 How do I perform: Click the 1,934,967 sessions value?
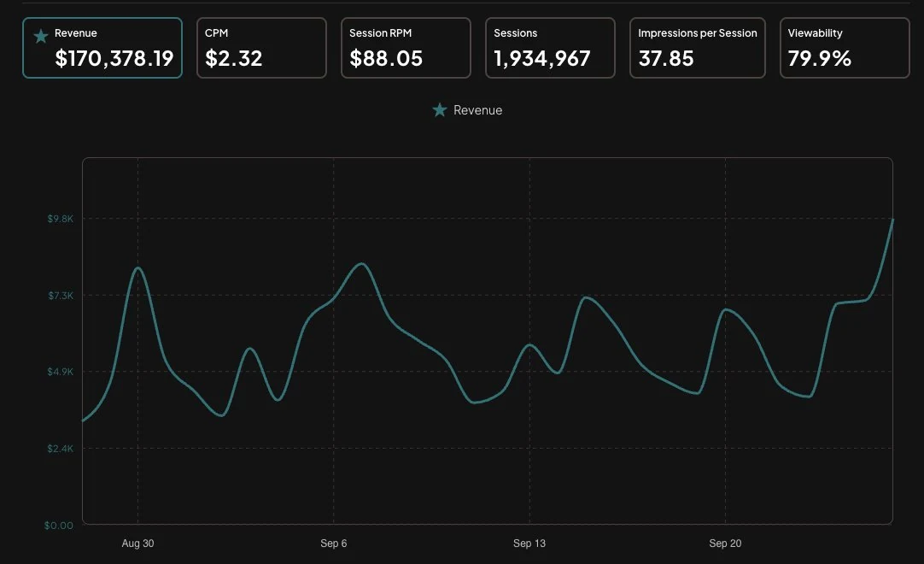point(542,58)
